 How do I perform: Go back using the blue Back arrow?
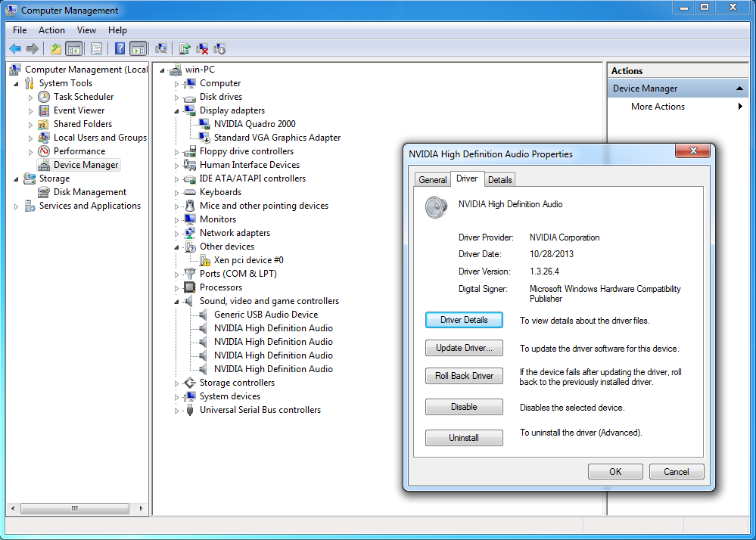click(15, 48)
